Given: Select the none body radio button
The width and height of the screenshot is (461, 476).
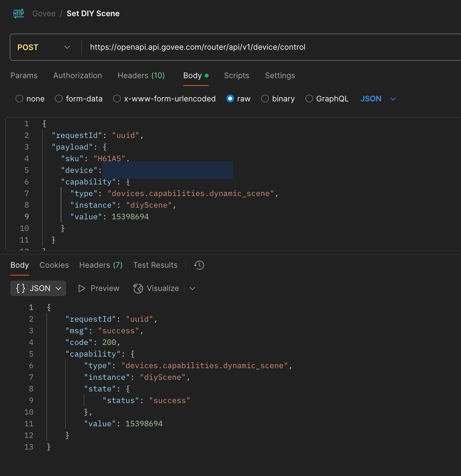Looking at the screenshot, I should coord(19,98).
